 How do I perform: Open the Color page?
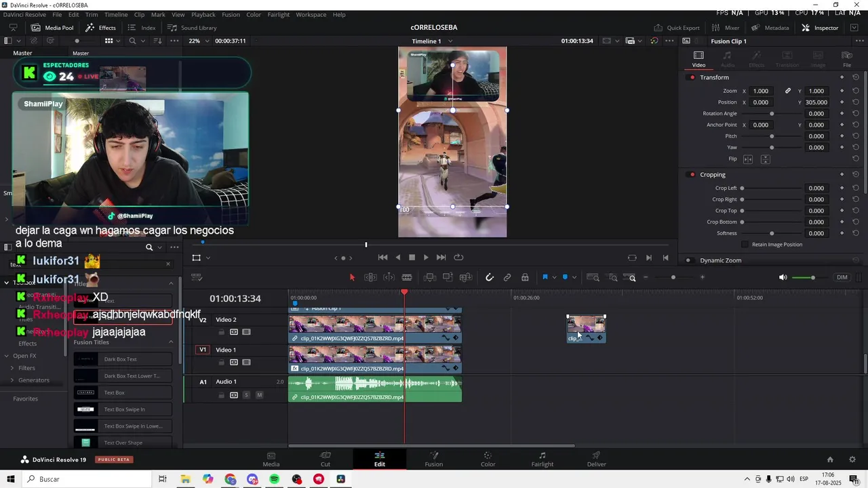488,459
